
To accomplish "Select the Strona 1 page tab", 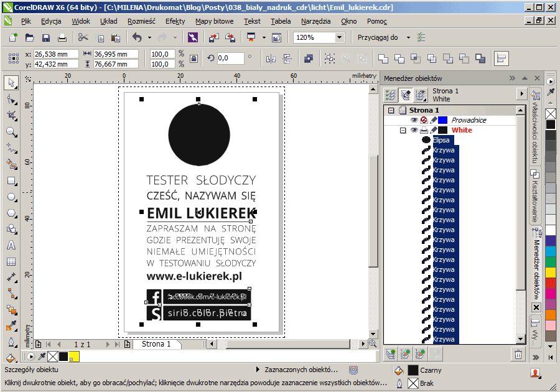I will tap(156, 344).
